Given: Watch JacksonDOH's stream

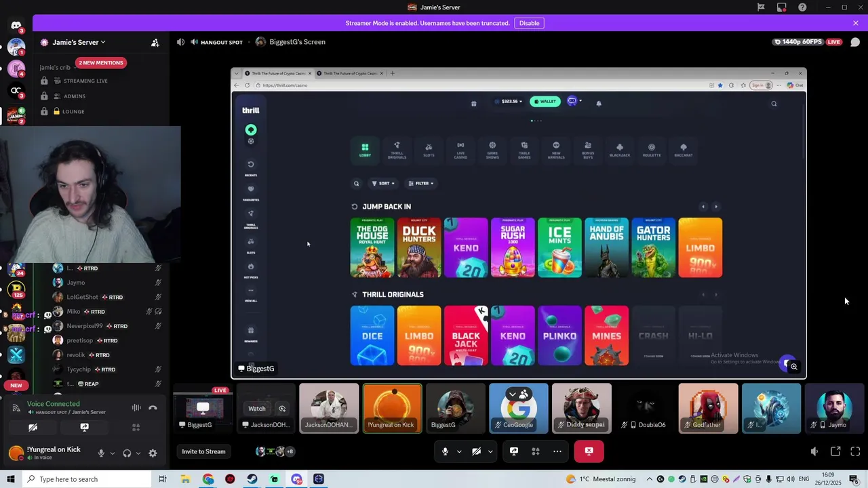Looking at the screenshot, I should [x=257, y=409].
